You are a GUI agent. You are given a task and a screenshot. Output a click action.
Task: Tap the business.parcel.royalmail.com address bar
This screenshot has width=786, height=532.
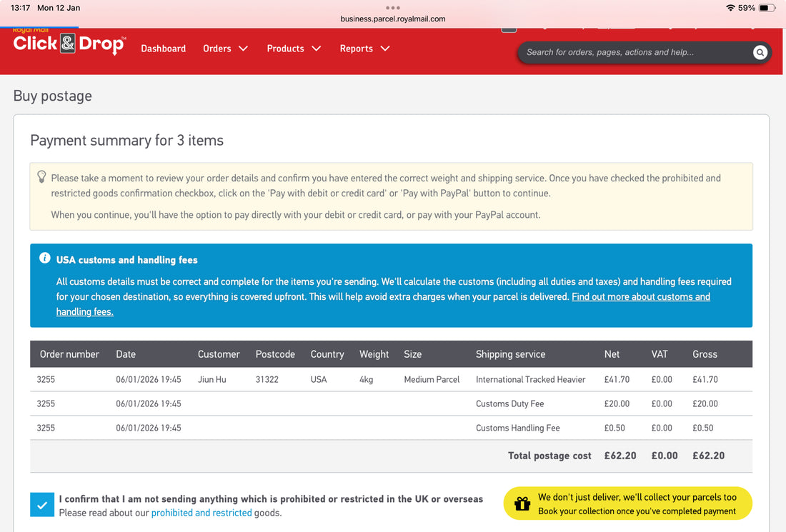pyautogui.click(x=392, y=19)
